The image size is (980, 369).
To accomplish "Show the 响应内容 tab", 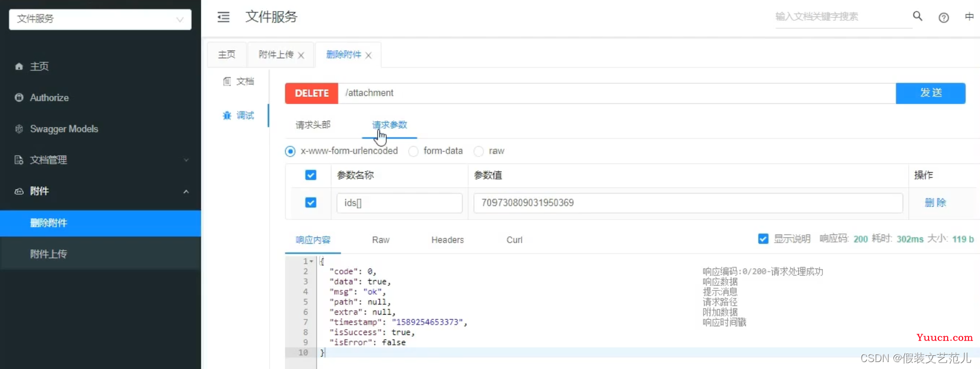I will click(x=313, y=240).
